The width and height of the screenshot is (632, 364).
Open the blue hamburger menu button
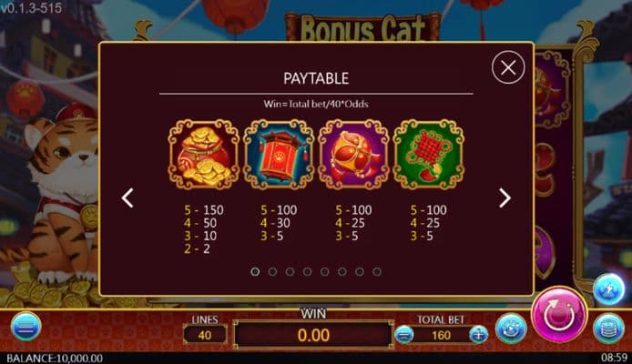[x=25, y=326]
